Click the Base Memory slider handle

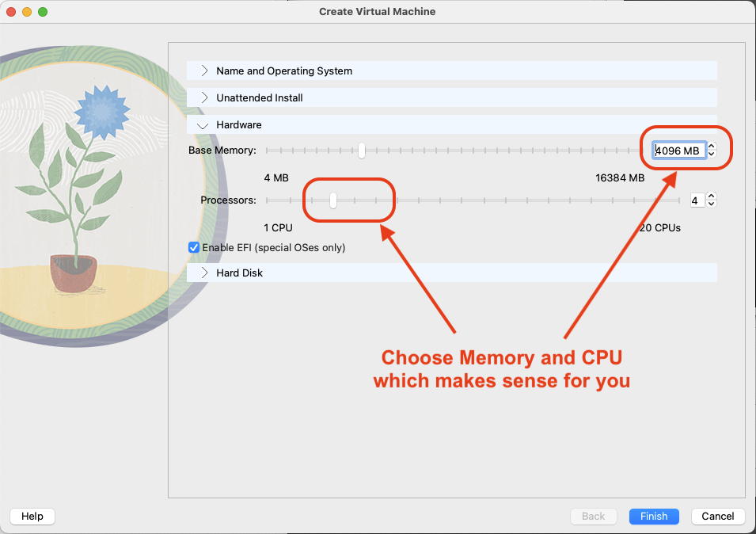point(362,150)
